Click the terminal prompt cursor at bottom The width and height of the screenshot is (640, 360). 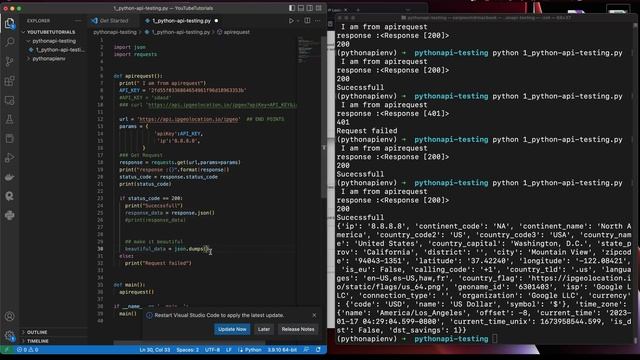pos(494,339)
